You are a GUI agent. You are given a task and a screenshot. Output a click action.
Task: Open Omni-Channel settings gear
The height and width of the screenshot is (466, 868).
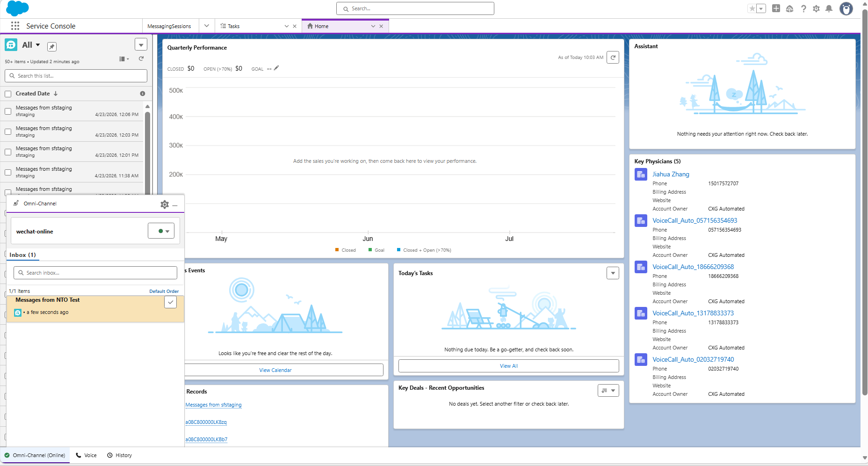click(x=165, y=204)
